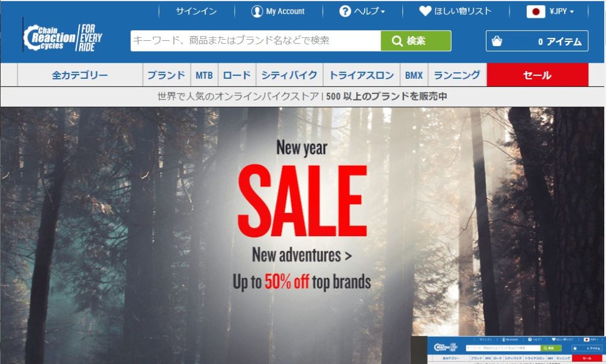The width and height of the screenshot is (606, 364).
Task: Select the ロード menu item
Action: coord(237,75)
